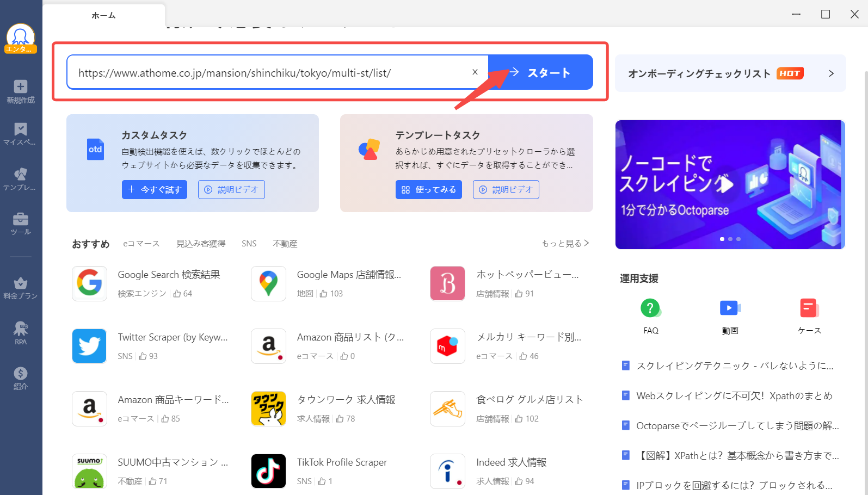Click the SUUMO template icon
This screenshot has width=868, height=495.
89,471
